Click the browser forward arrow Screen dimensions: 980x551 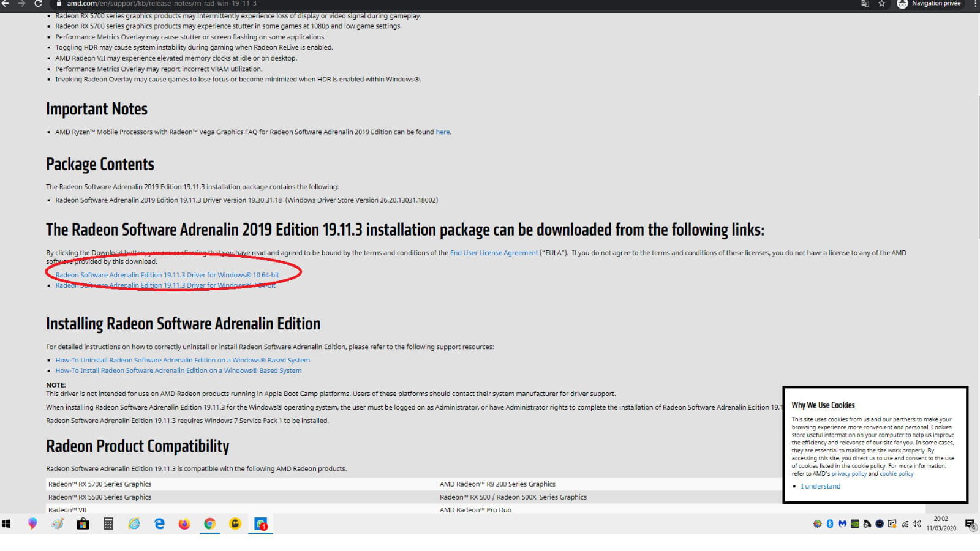click(x=22, y=4)
